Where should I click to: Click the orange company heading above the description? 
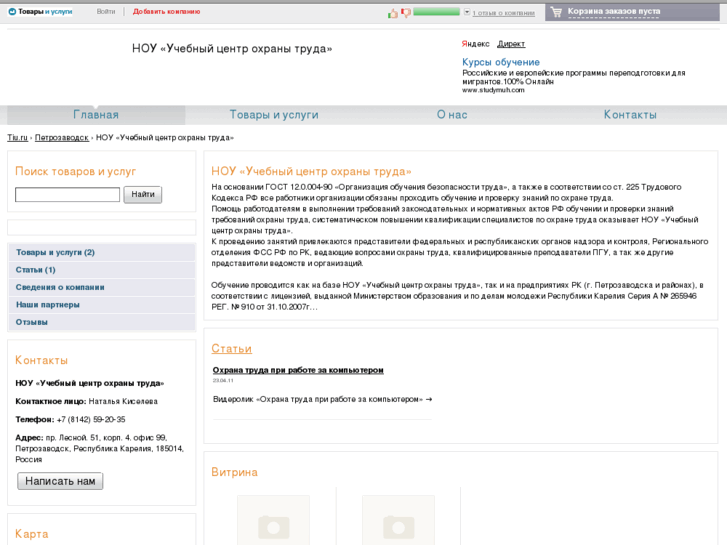[x=311, y=172]
